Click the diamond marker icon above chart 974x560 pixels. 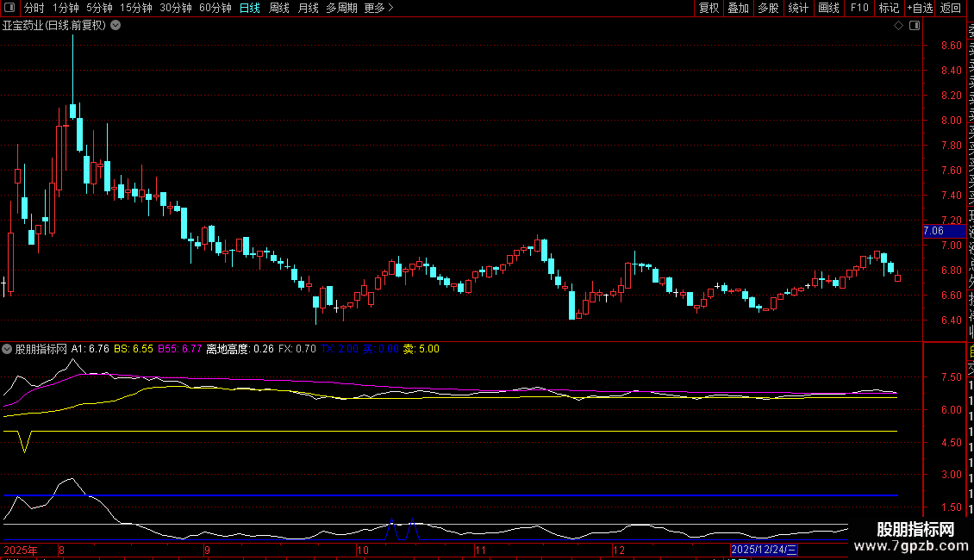click(898, 26)
